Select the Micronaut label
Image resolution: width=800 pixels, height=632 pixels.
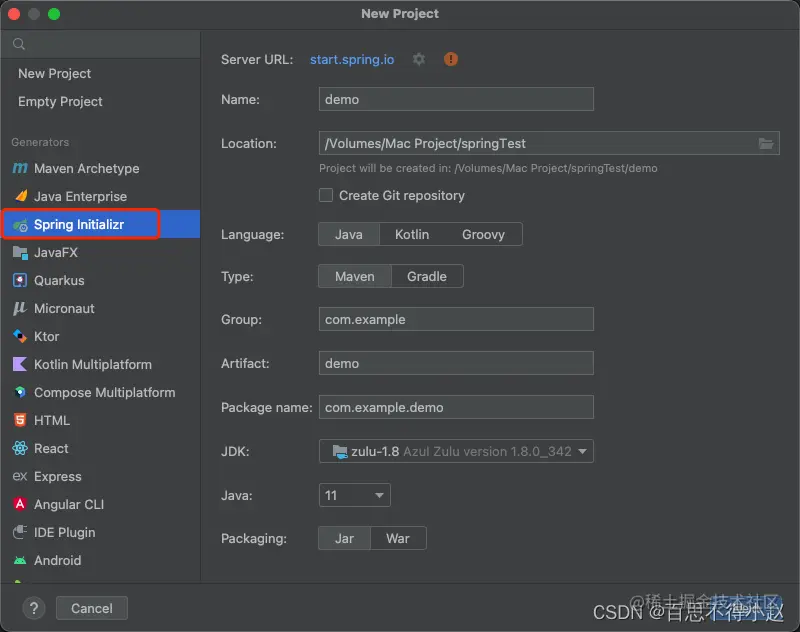tap(64, 308)
